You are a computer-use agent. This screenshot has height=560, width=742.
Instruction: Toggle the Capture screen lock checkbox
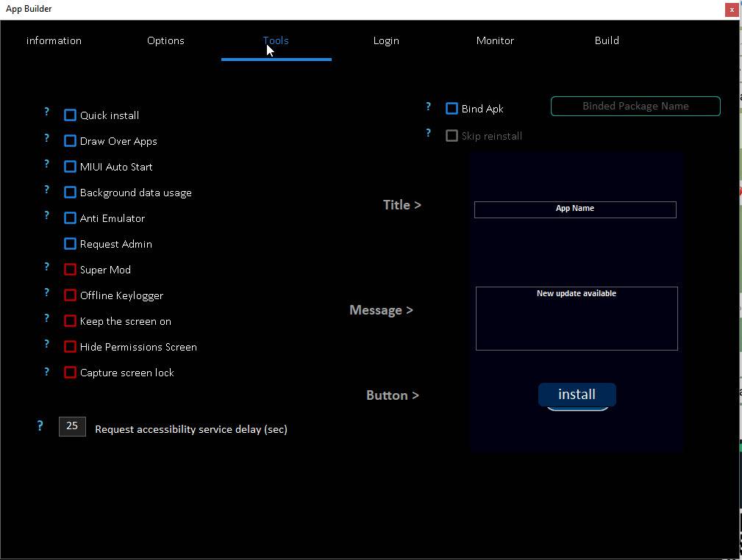pos(70,372)
